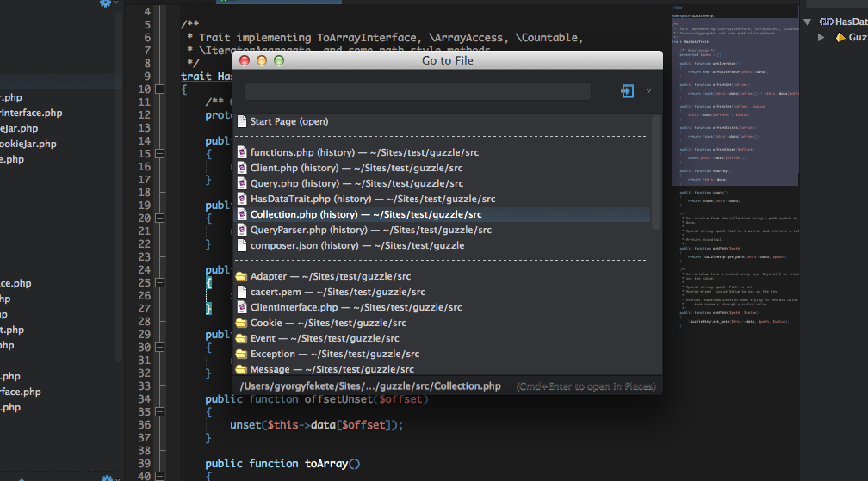This screenshot has height=481, width=868.
Task: Click the Adapter folder icon
Action: (242, 277)
